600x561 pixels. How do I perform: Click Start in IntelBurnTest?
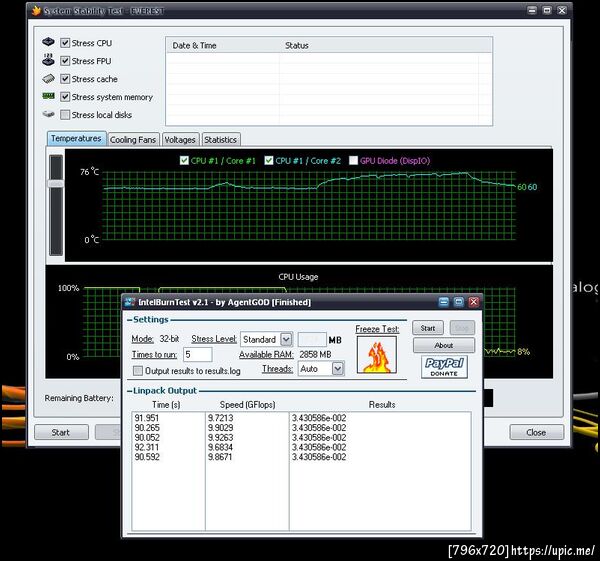[428, 328]
